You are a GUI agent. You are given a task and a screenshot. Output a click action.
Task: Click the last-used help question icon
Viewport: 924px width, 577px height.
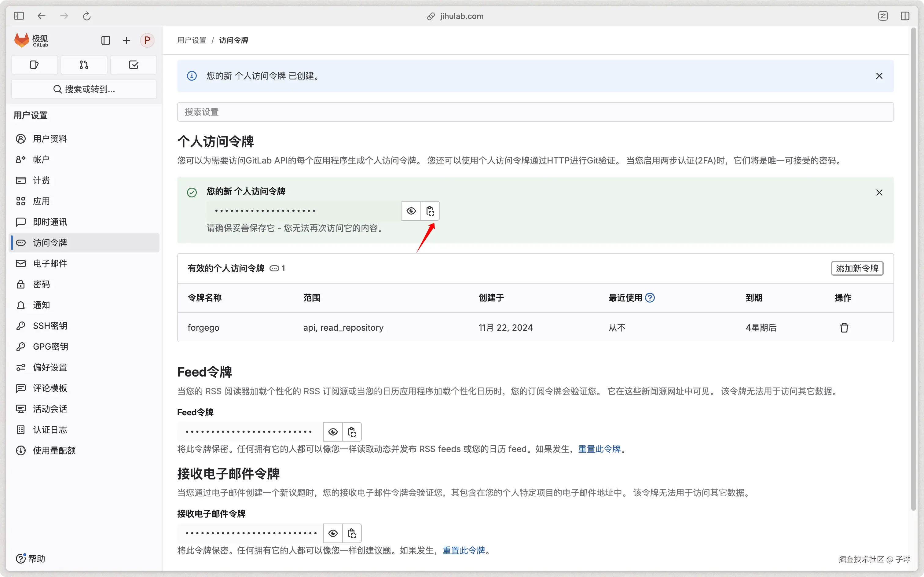(x=650, y=298)
